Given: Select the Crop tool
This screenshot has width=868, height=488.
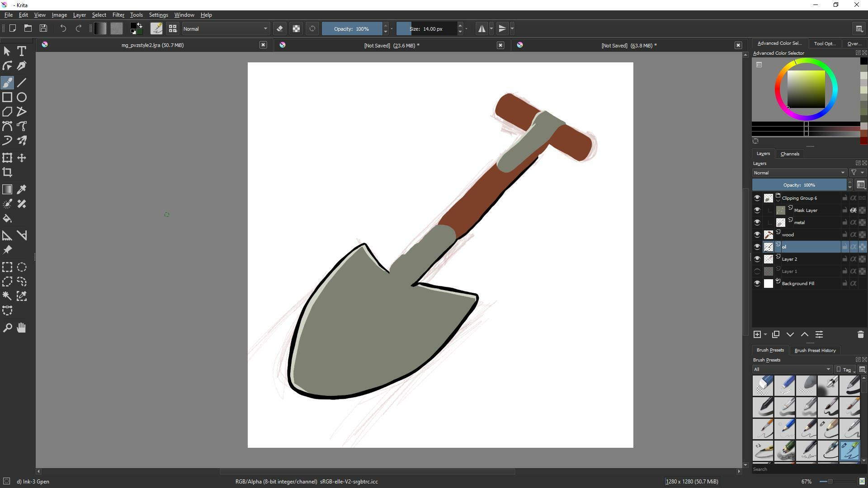Looking at the screenshot, I should (x=7, y=172).
